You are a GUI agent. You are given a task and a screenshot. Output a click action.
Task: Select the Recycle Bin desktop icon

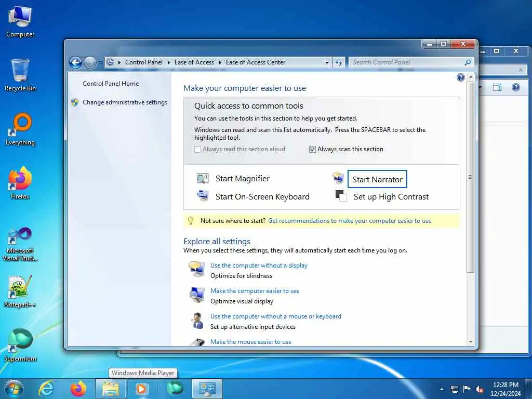(x=20, y=75)
